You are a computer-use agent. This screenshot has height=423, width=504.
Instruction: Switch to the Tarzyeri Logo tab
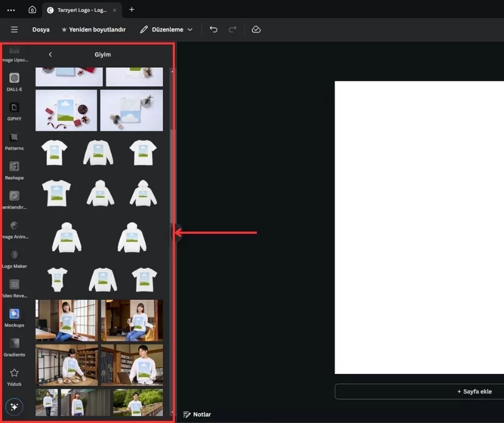point(82,10)
